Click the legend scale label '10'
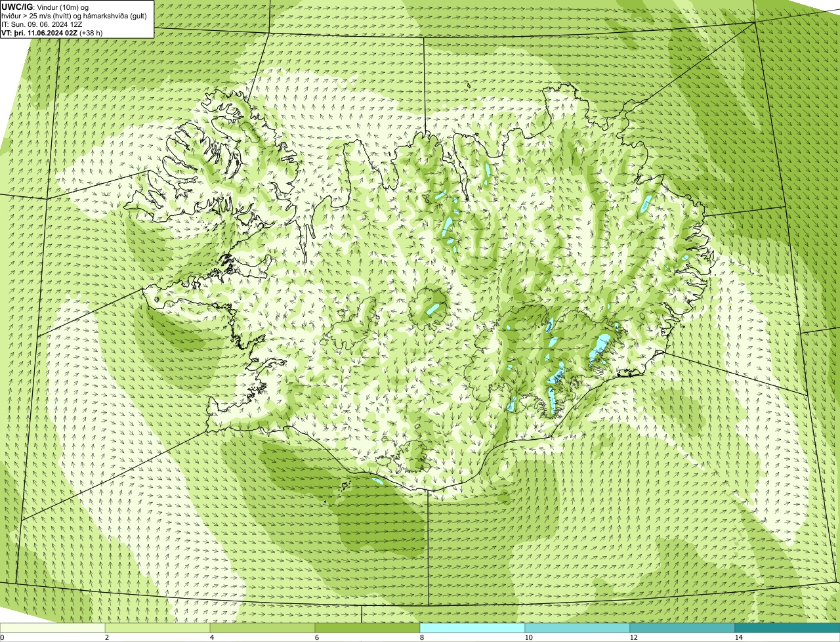Screen dimensions: 840x642 pos(529,637)
